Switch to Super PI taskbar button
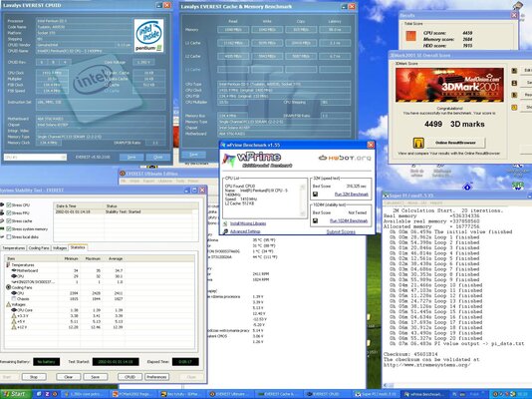The image size is (532, 399). pos(375,394)
